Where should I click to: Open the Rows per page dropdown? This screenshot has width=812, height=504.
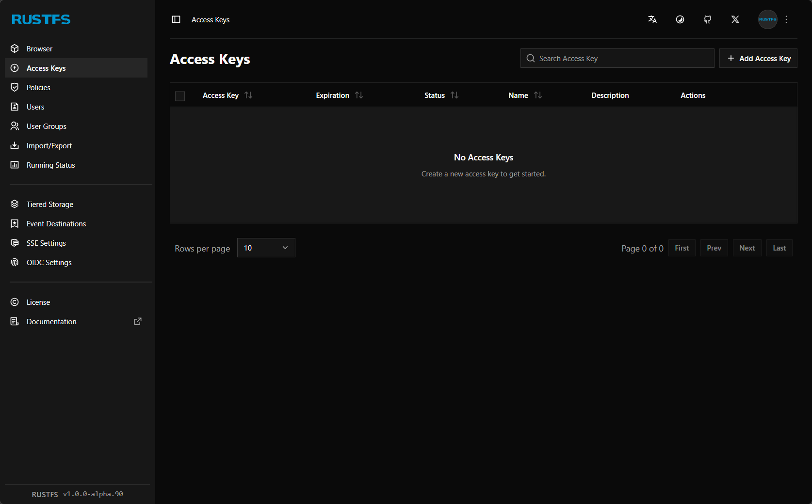(266, 248)
